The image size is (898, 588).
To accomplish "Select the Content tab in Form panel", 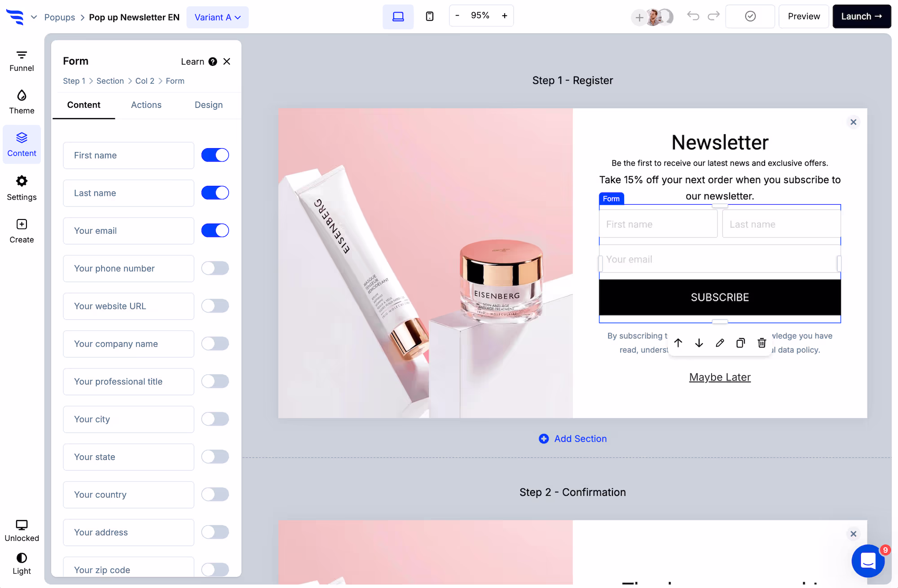I will click(x=84, y=105).
